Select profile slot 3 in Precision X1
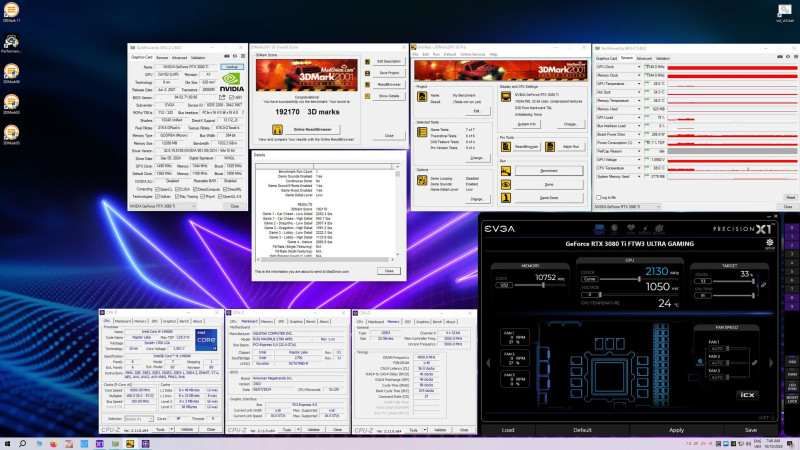Screen dimensions: 800x450 tap(792, 254)
